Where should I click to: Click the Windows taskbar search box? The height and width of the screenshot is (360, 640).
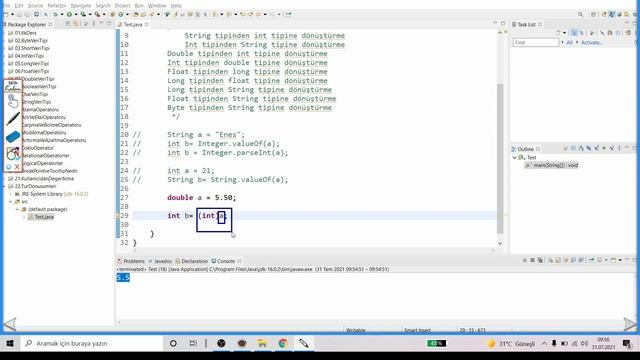[x=92, y=343]
